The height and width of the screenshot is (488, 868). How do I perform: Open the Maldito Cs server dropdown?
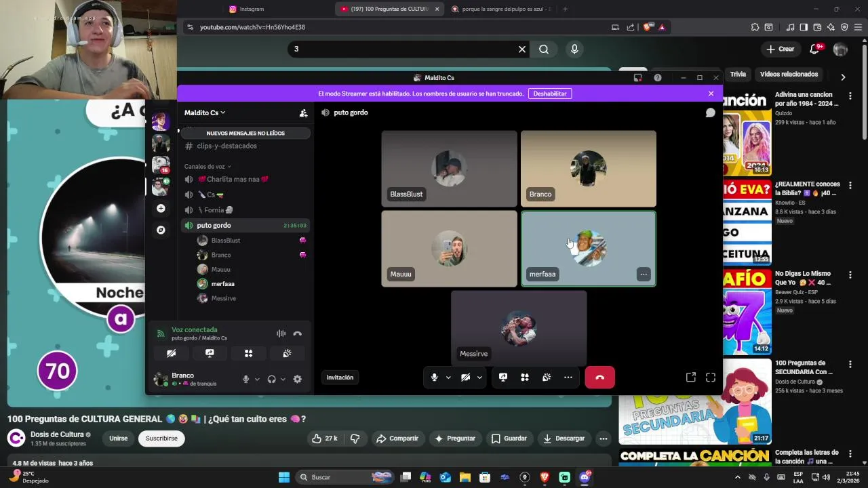[205, 113]
